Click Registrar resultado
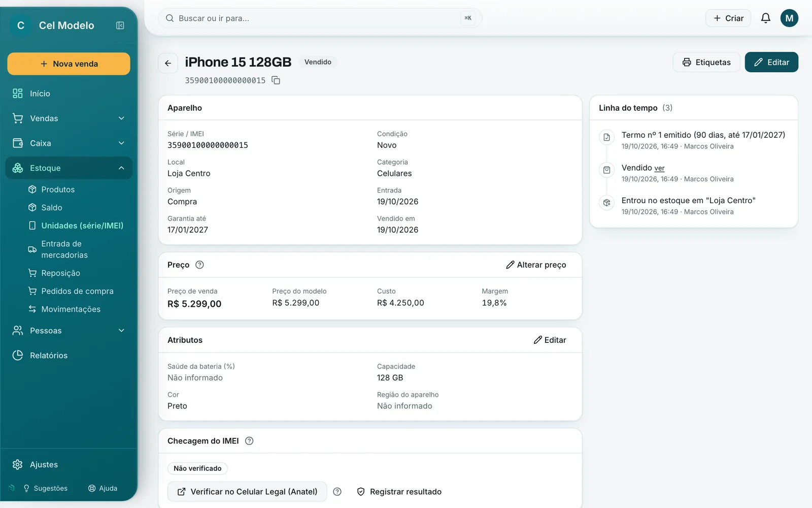Screen dimensions: 812x508 [399, 492]
